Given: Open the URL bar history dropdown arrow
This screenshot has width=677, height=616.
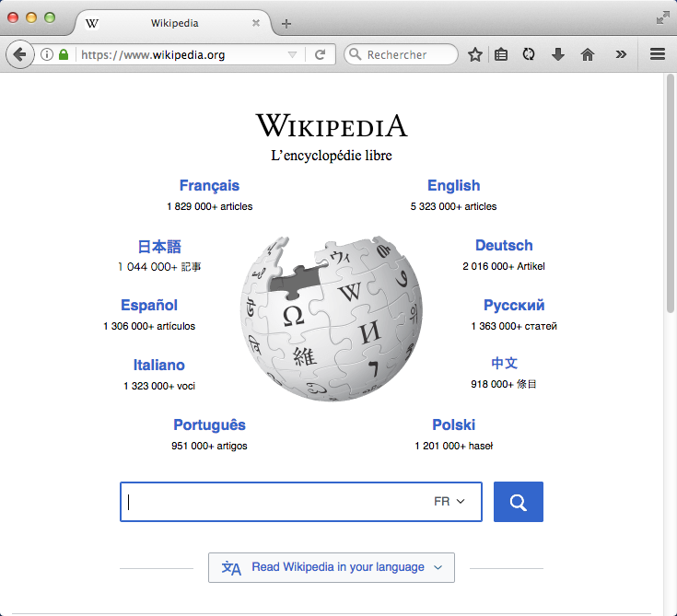Looking at the screenshot, I should [293, 54].
